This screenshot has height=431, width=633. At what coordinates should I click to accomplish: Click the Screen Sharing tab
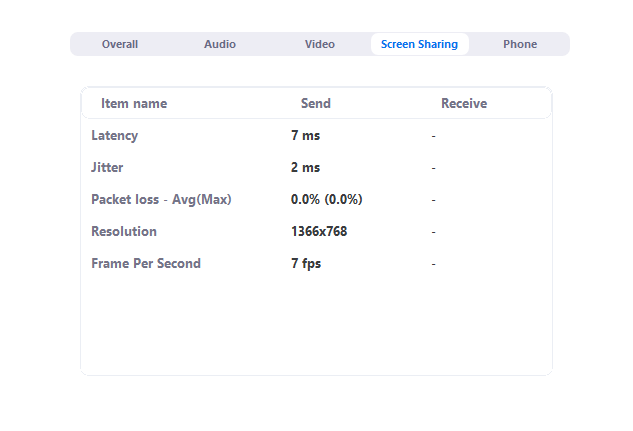pos(419,44)
